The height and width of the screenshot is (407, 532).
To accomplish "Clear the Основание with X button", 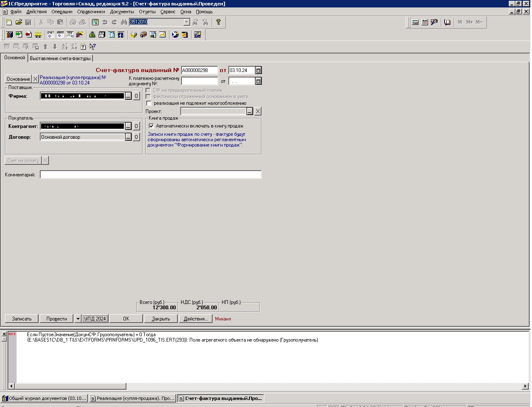I will [36, 79].
